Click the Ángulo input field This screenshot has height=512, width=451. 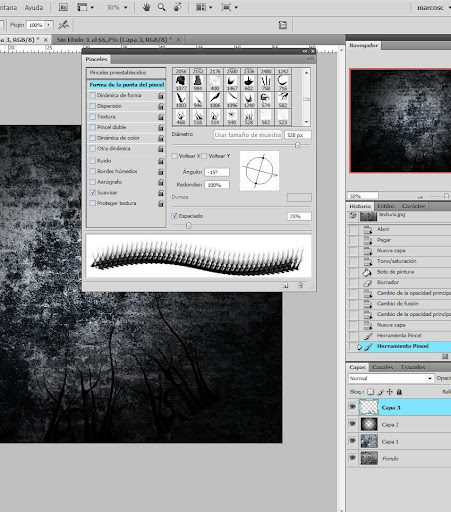217,172
